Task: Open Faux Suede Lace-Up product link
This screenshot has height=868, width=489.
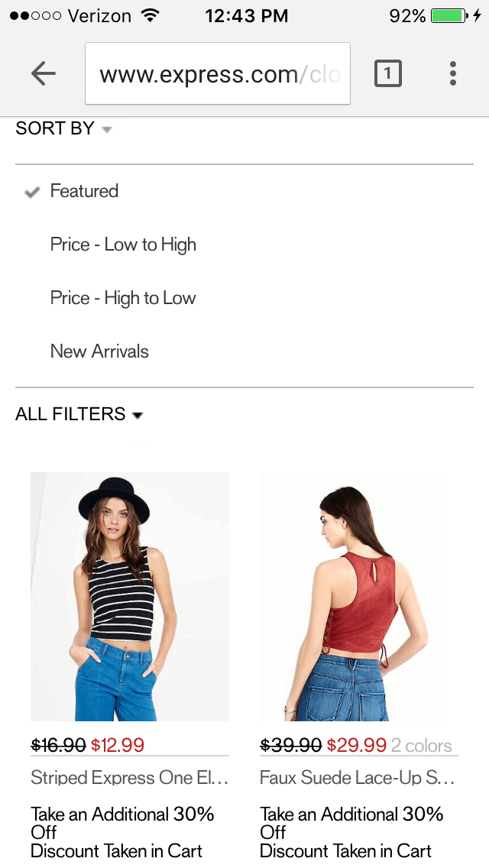Action: click(x=357, y=777)
